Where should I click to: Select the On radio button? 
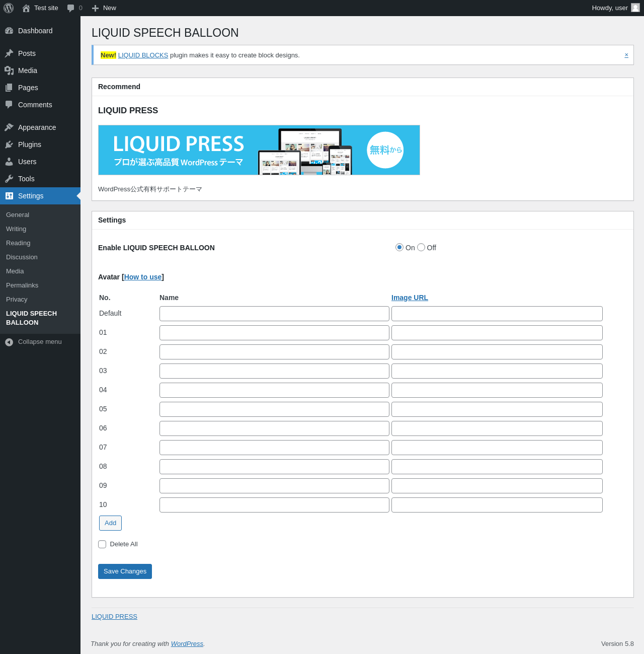pos(399,247)
